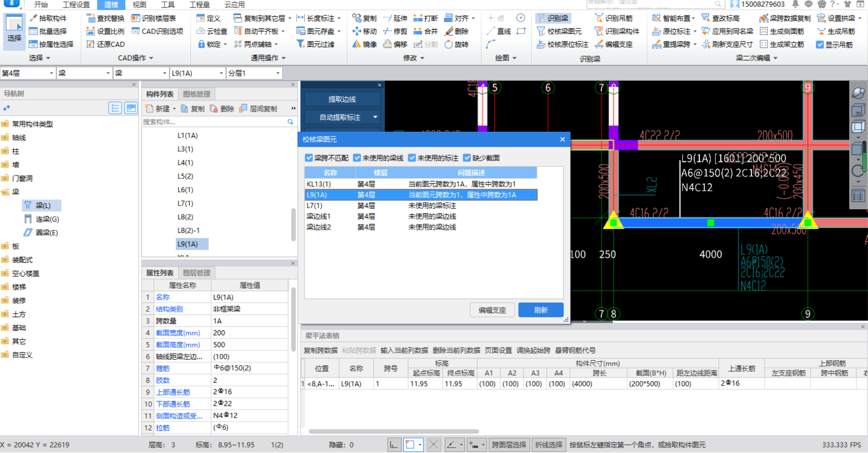
Task: Switch to the 工程设置 ribbon tab
Action: 76,5
